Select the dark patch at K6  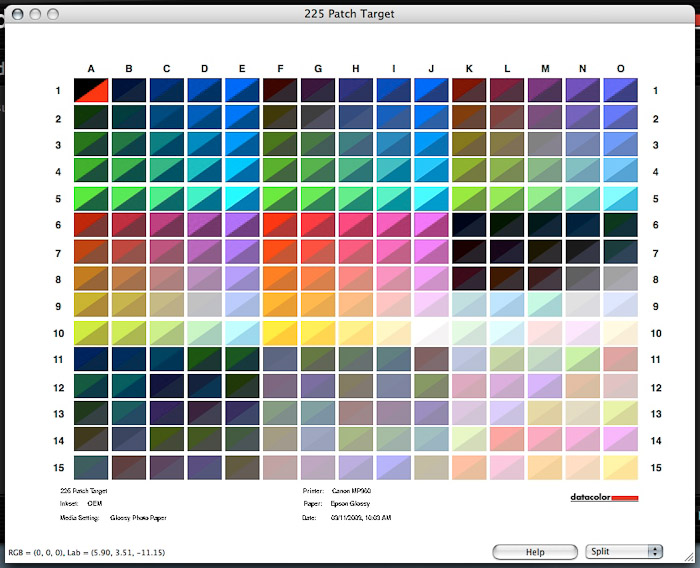[469, 225]
